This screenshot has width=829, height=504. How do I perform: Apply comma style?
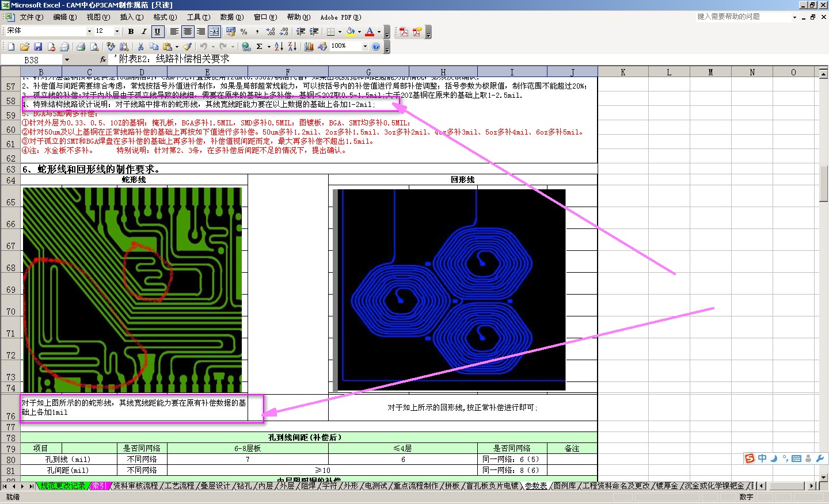[257, 32]
